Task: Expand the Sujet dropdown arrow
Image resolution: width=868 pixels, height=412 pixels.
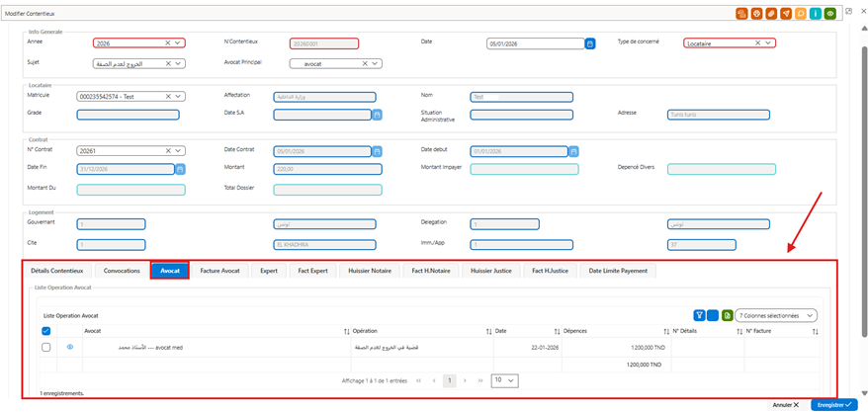Action: pos(178,63)
